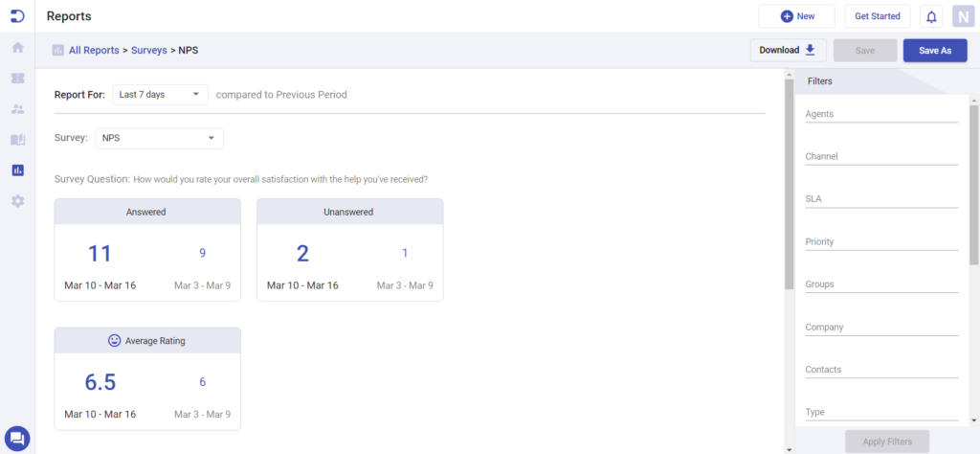Click compared to Previous Period text

[281, 95]
